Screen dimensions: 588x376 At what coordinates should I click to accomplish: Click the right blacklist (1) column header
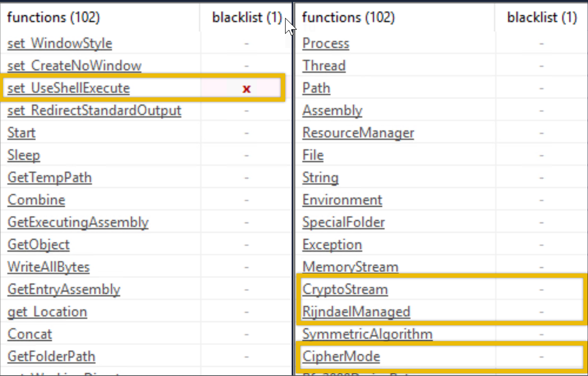(542, 17)
